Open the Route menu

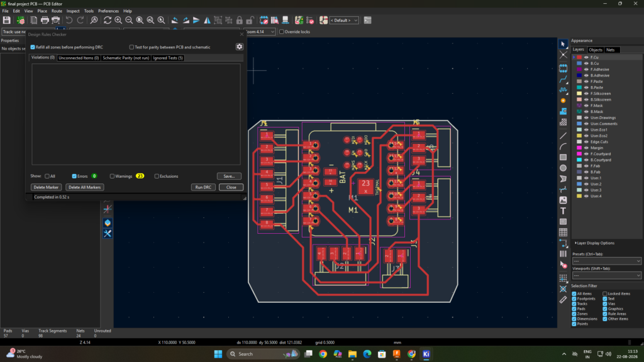57,11
